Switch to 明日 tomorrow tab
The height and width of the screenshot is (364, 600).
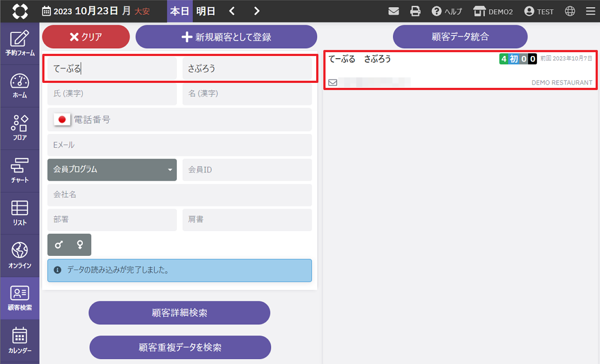[206, 11]
